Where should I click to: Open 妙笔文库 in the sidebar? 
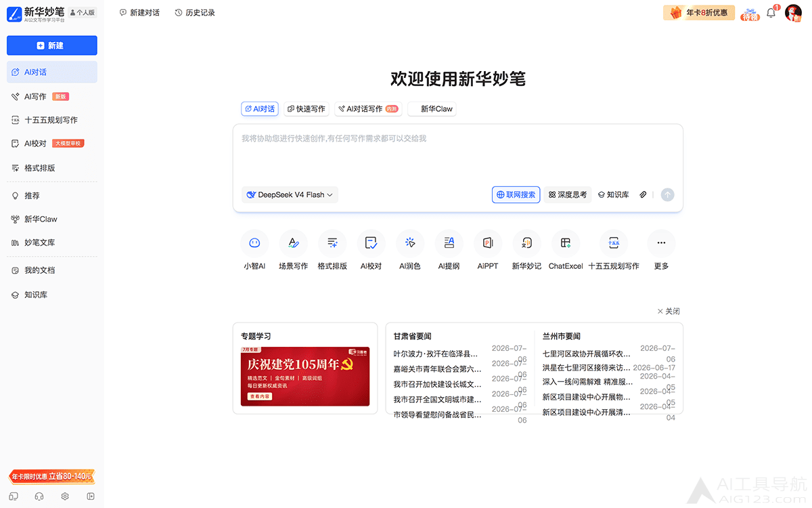click(x=52, y=242)
